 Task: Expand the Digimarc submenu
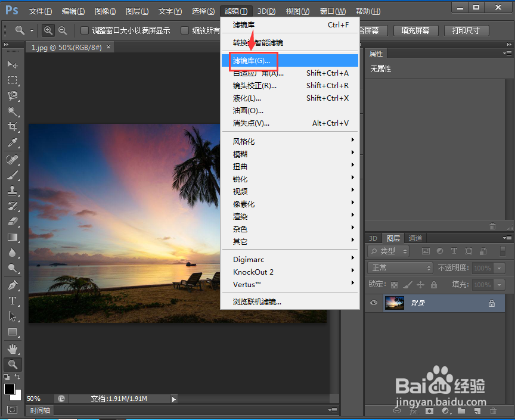tap(290, 259)
